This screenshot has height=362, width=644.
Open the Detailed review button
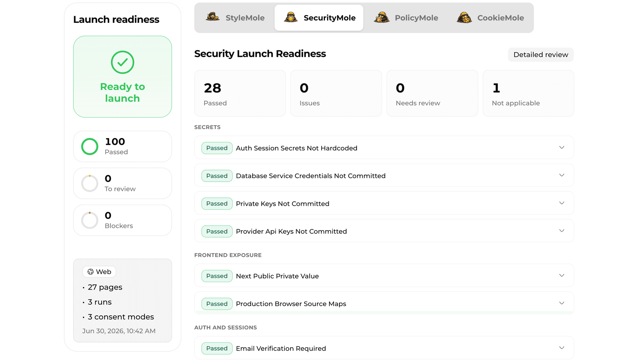[541, 55]
